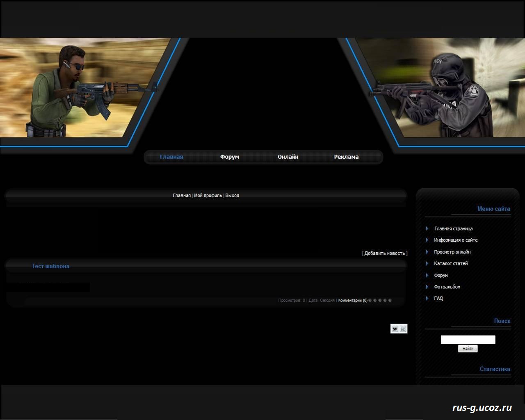Open the Тест шаблона post title
This screenshot has width=525, height=420.
click(x=50, y=266)
